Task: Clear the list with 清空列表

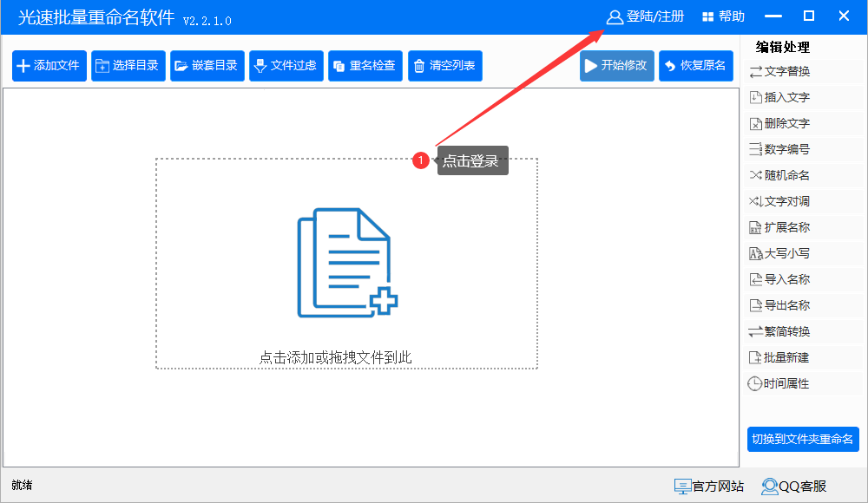Action: pos(445,66)
